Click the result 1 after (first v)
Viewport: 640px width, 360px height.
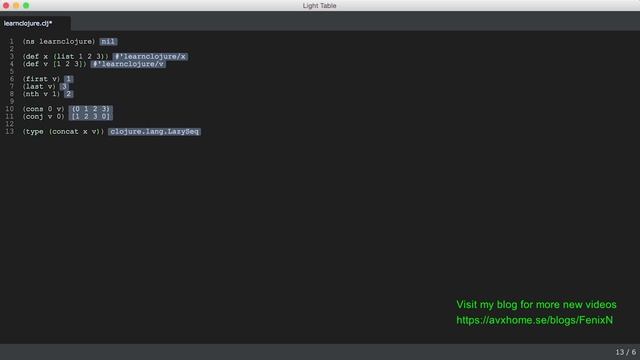tap(69, 79)
